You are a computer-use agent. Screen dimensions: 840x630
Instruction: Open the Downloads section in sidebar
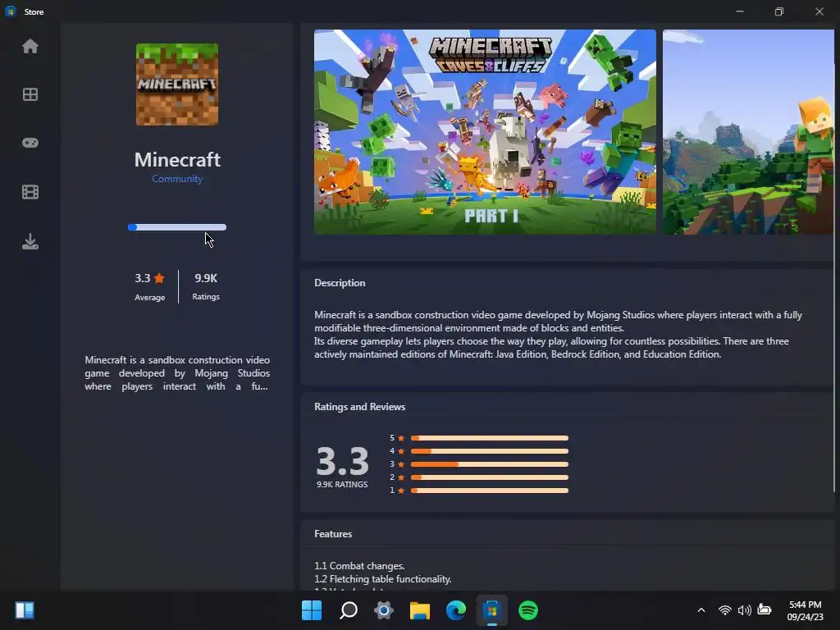click(30, 241)
